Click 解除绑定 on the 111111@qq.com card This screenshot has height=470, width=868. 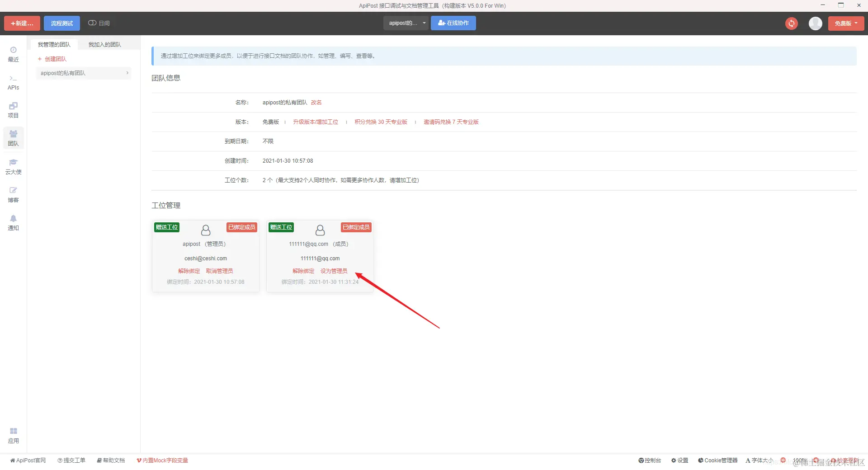pyautogui.click(x=303, y=271)
